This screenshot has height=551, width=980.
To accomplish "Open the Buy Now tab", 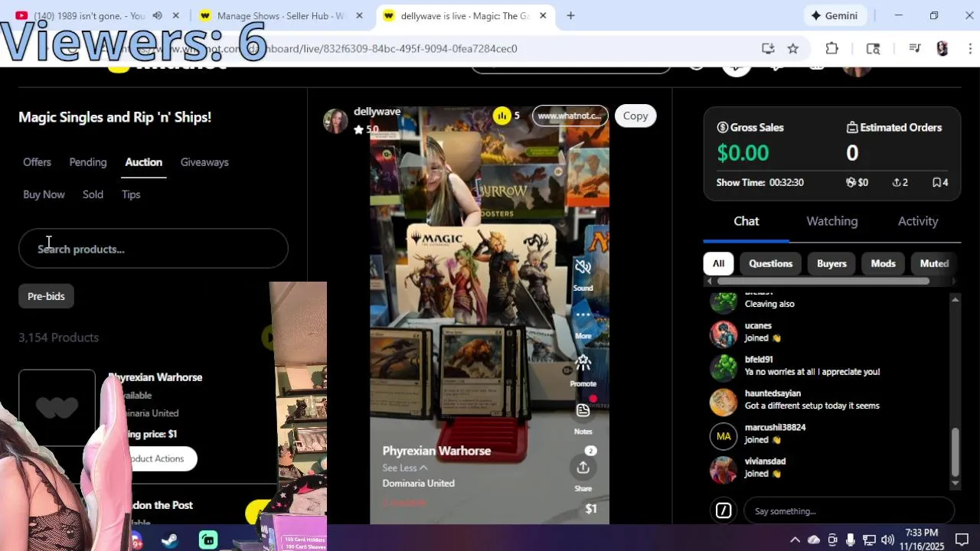I will tap(44, 194).
